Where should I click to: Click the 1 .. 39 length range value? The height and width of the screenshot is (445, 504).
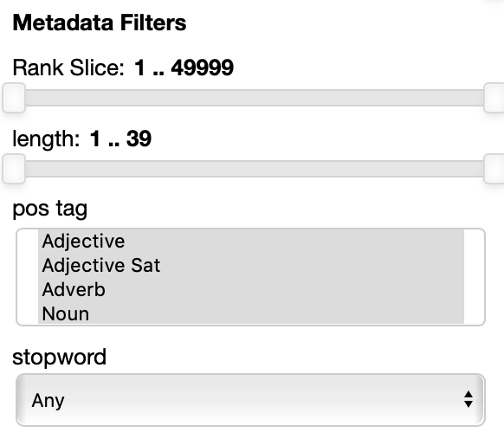(x=120, y=139)
